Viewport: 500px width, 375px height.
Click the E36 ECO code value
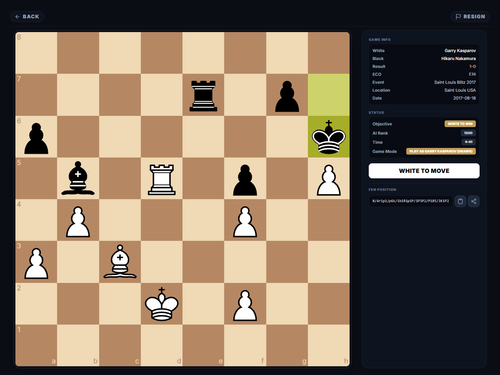[x=472, y=74]
